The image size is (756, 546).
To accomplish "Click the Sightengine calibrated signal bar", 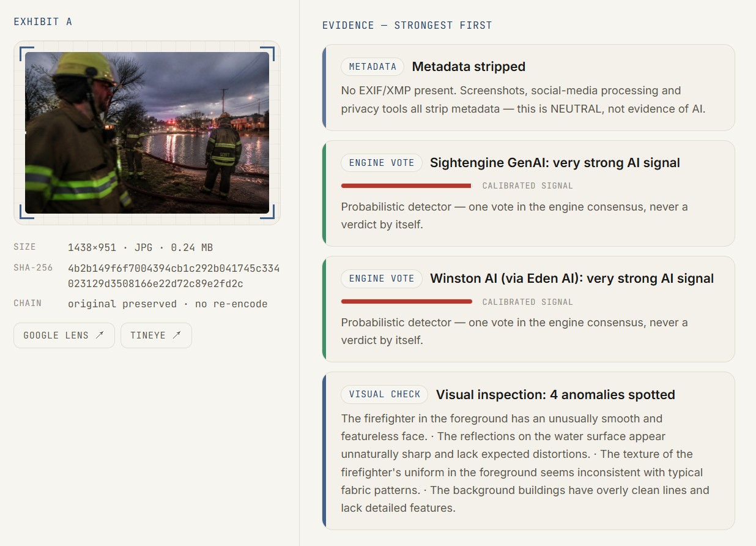I will pyautogui.click(x=407, y=185).
